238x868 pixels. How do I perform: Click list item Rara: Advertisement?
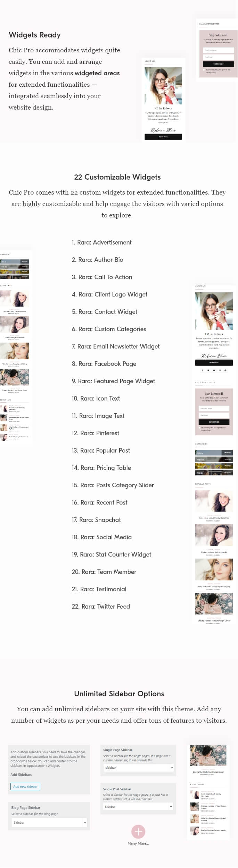tap(101, 242)
